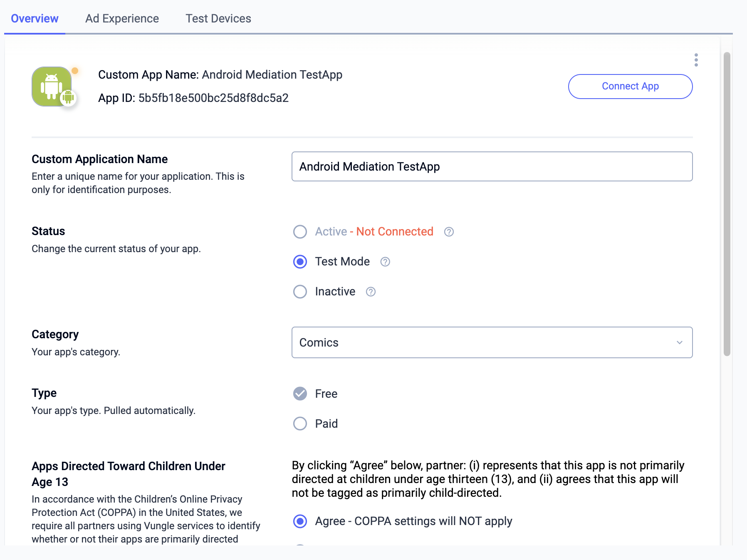Click help icon beside Test Mode
The image size is (747, 560).
click(385, 262)
